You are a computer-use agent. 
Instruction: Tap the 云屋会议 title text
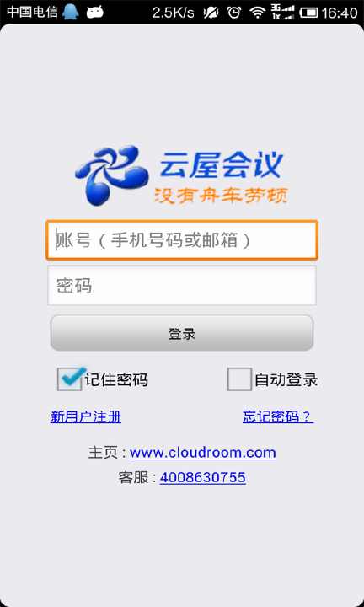[222, 164]
